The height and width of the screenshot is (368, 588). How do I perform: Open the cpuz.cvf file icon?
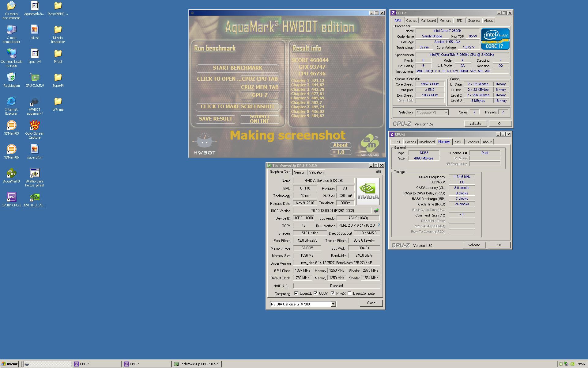click(x=35, y=56)
